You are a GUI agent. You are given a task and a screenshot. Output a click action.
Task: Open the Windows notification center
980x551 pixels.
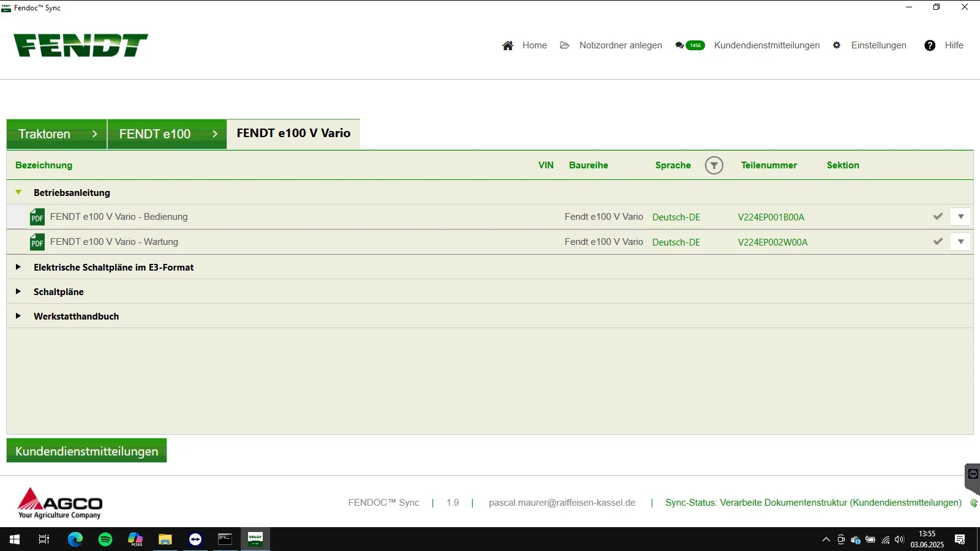[x=960, y=539]
